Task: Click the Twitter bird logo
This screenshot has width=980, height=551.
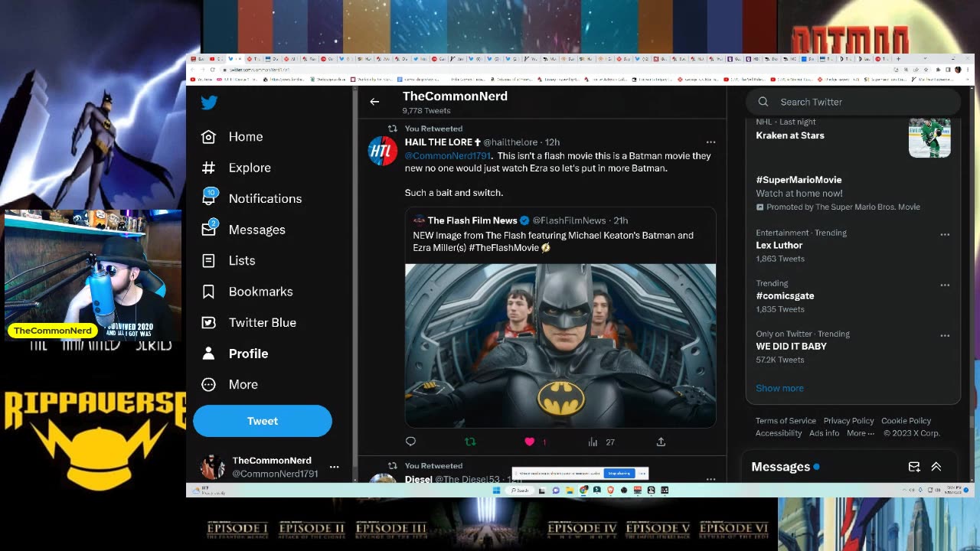Action: 209,103
